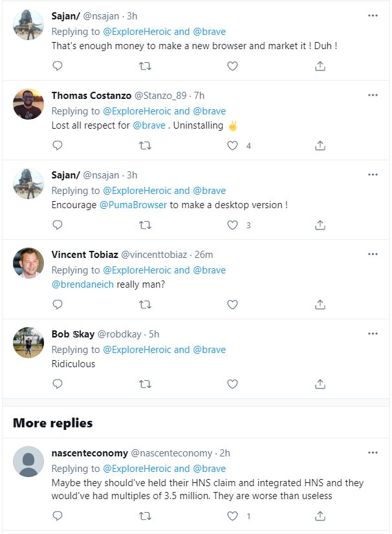Open nascenteconomy's default avatar

point(28,462)
